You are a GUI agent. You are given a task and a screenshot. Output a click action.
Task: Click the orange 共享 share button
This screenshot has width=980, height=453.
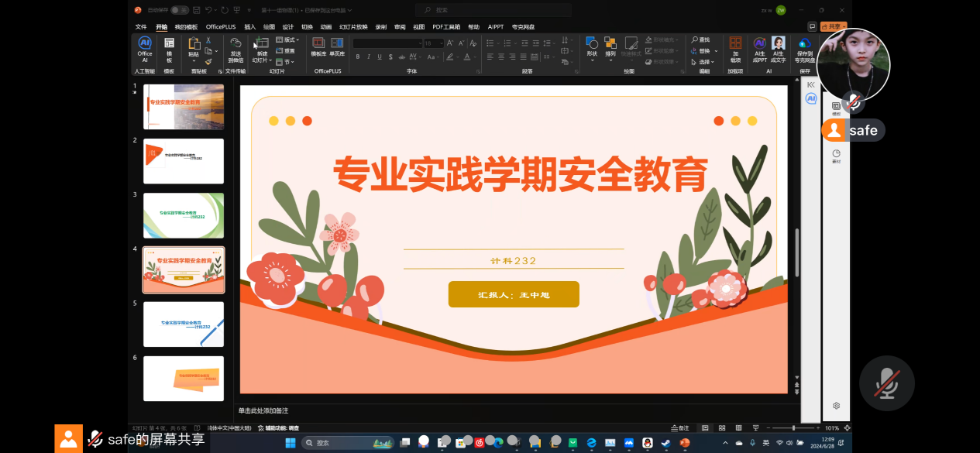pos(835,26)
